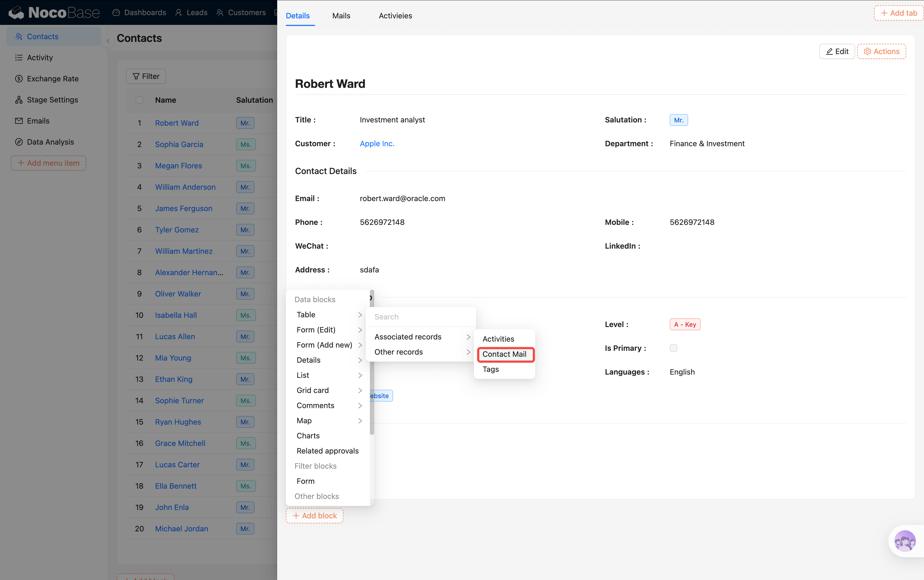The width and height of the screenshot is (924, 580).
Task: Open the AI assistant avatar bubble
Action: click(x=905, y=541)
